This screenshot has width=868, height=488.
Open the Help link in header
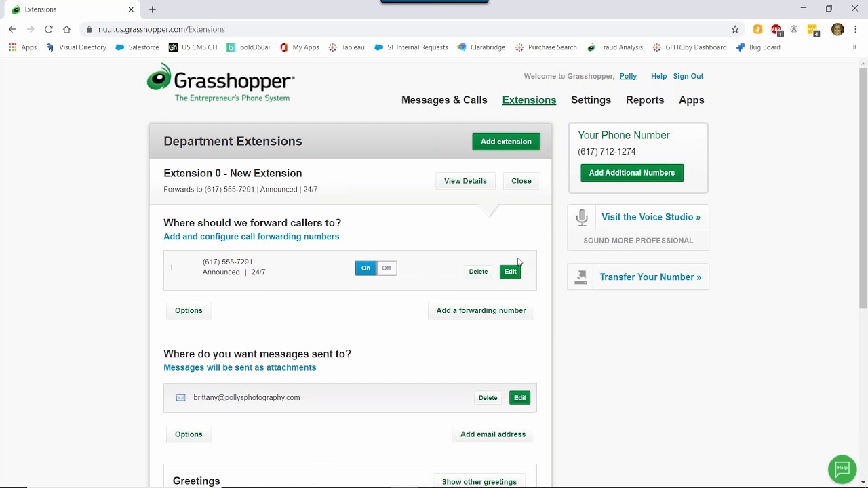tap(658, 76)
